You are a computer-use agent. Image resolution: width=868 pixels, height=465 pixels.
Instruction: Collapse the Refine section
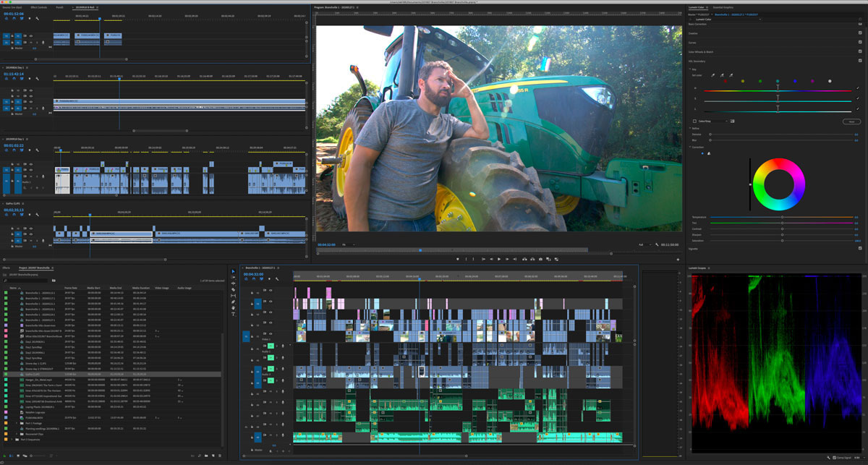point(690,128)
